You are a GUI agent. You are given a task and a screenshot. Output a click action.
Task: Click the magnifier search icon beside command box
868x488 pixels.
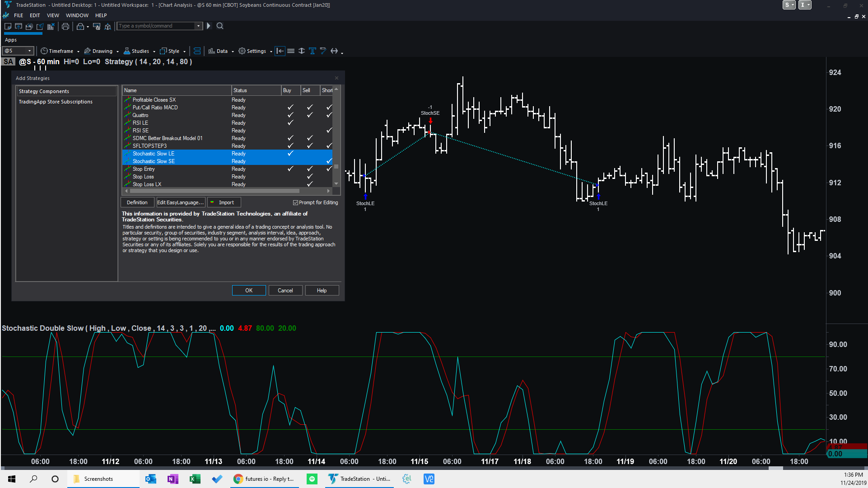point(220,26)
